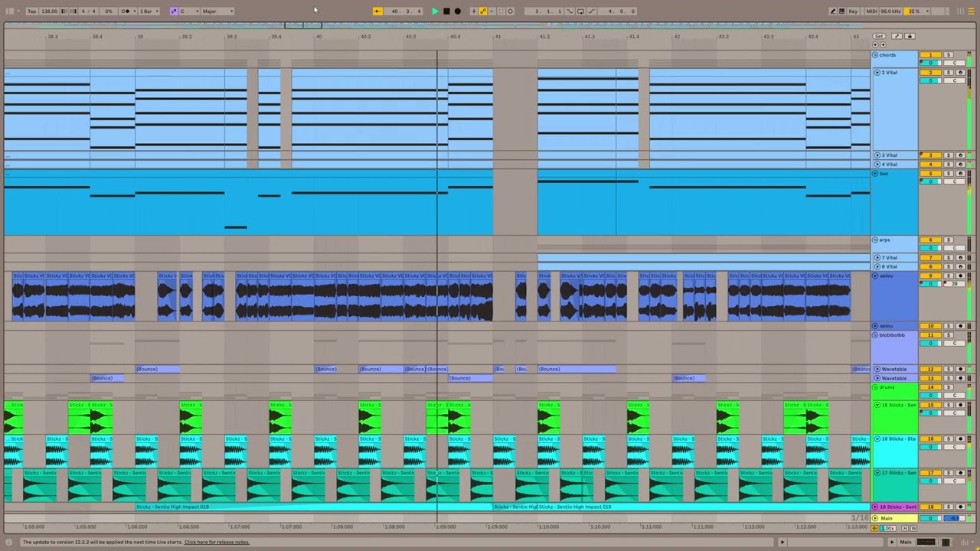Click the Main label in status bar

(x=906, y=542)
